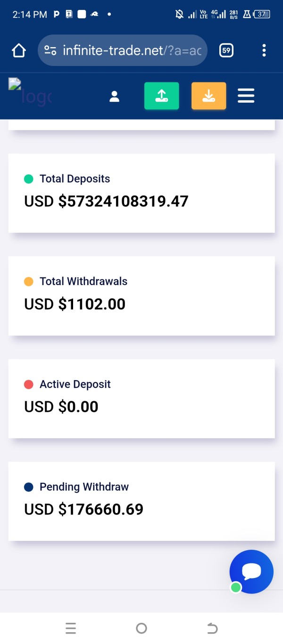Click the orange Total Withdrawals dot
Image resolution: width=283 pixels, height=644 pixels.
click(x=28, y=282)
